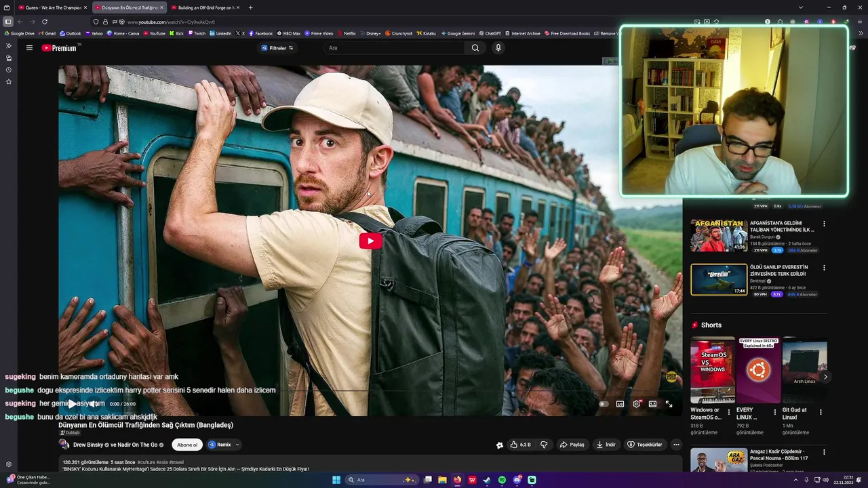This screenshot has width=868, height=488.
Task: Open a new browser tab
Action: pyautogui.click(x=250, y=7)
